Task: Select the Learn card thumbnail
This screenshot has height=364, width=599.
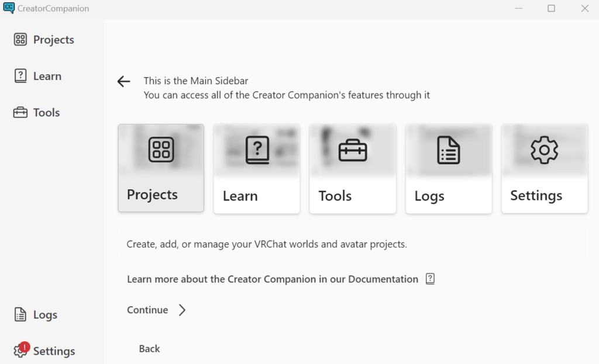Action: pyautogui.click(x=257, y=150)
